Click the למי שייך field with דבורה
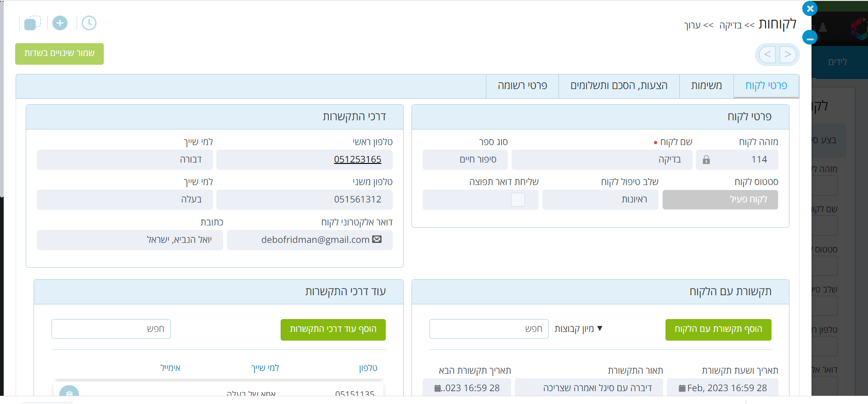 [x=124, y=160]
